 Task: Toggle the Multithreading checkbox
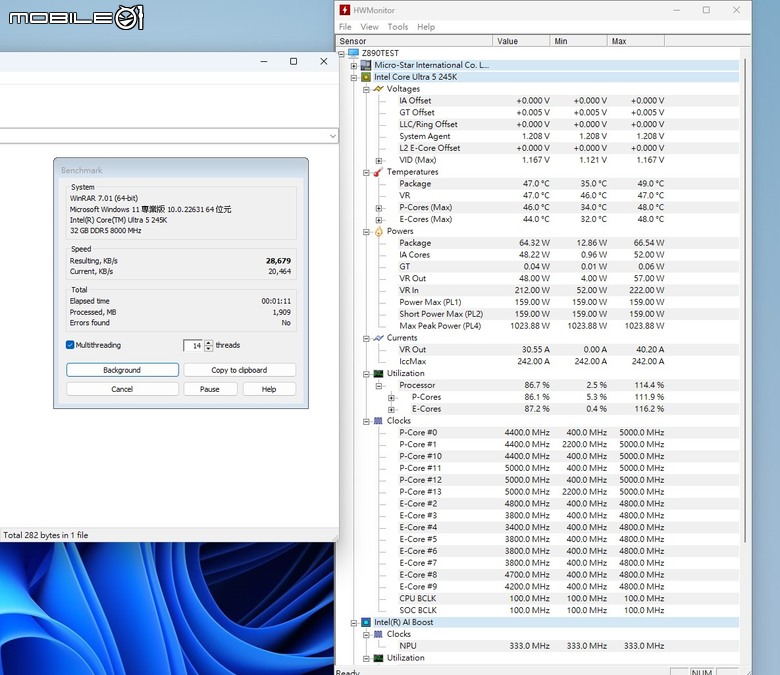tap(70, 345)
